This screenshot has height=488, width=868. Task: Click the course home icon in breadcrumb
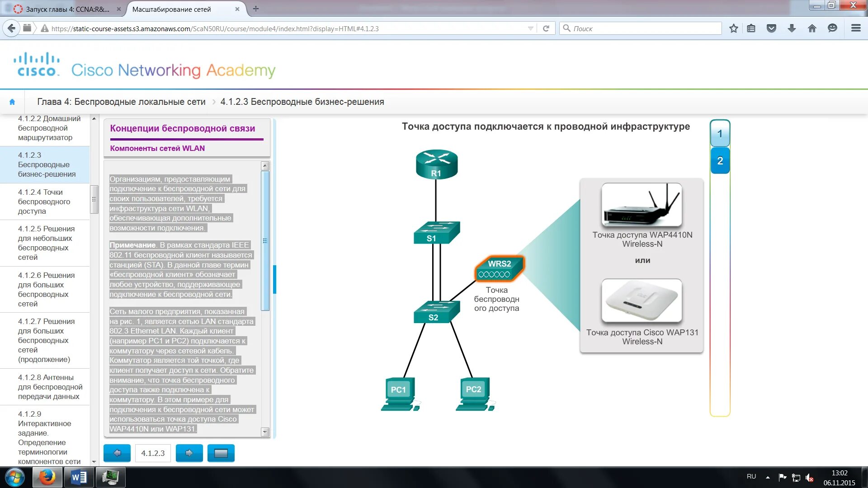tap(12, 102)
